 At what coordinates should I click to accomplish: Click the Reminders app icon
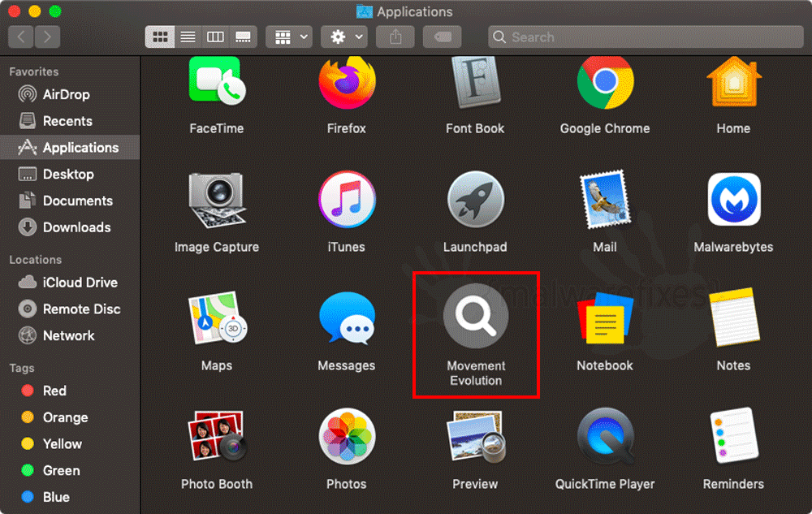click(x=734, y=435)
